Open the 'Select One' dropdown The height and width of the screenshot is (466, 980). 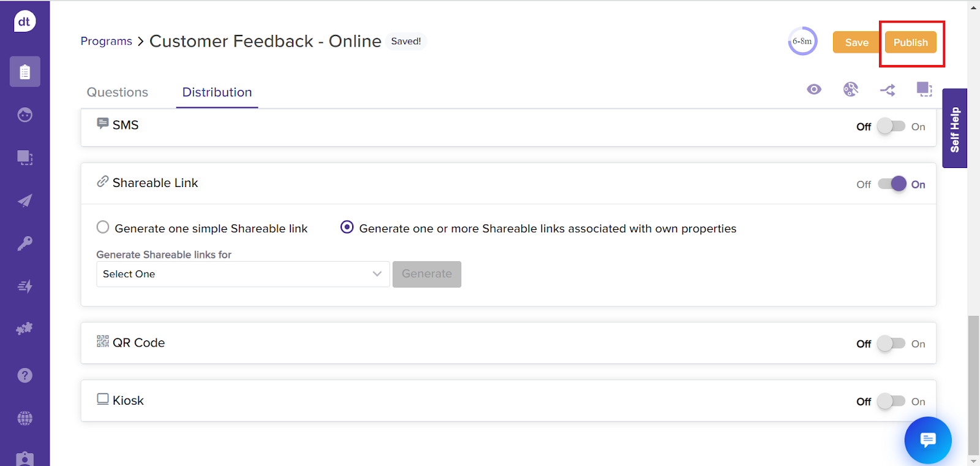point(243,274)
